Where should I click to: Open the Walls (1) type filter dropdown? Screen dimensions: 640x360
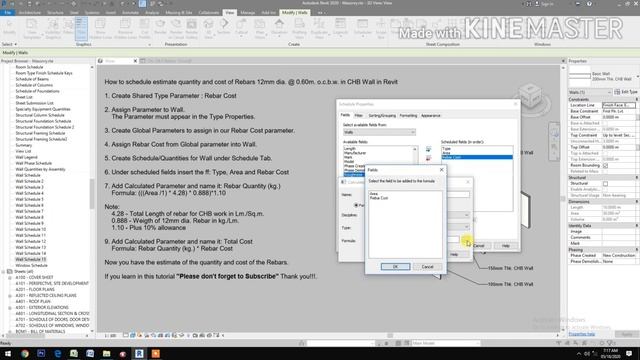click(590, 92)
